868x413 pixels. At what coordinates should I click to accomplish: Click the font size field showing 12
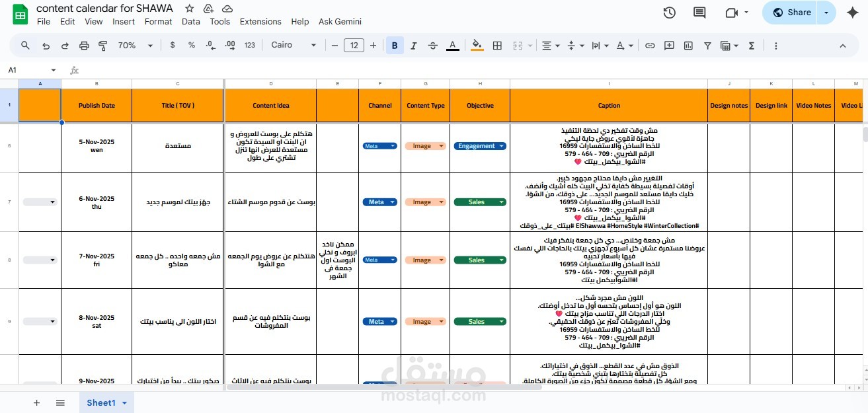(x=354, y=46)
